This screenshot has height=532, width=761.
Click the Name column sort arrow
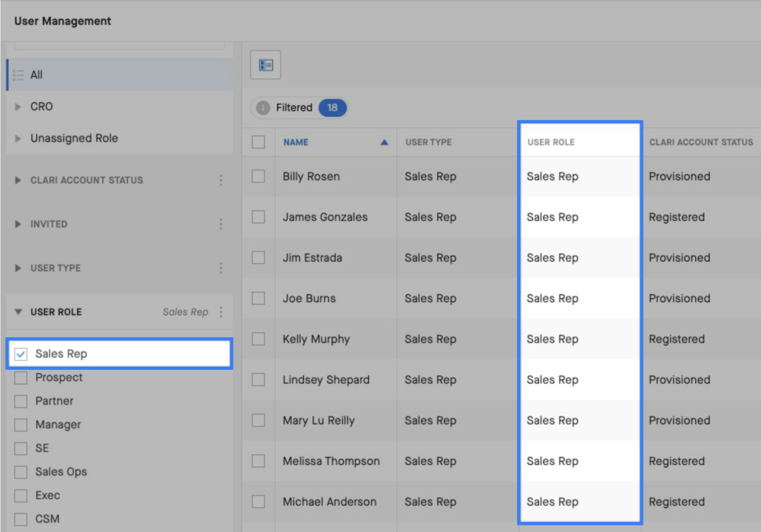point(384,142)
